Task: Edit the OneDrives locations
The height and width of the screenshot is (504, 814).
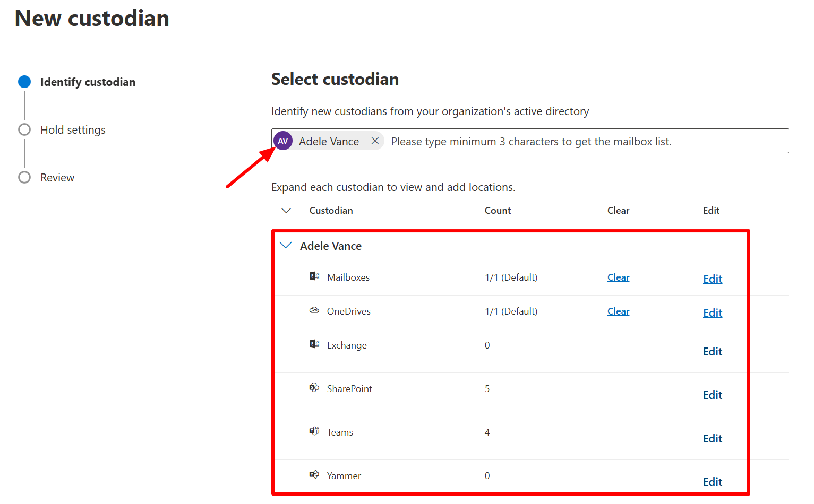Action: click(x=712, y=312)
